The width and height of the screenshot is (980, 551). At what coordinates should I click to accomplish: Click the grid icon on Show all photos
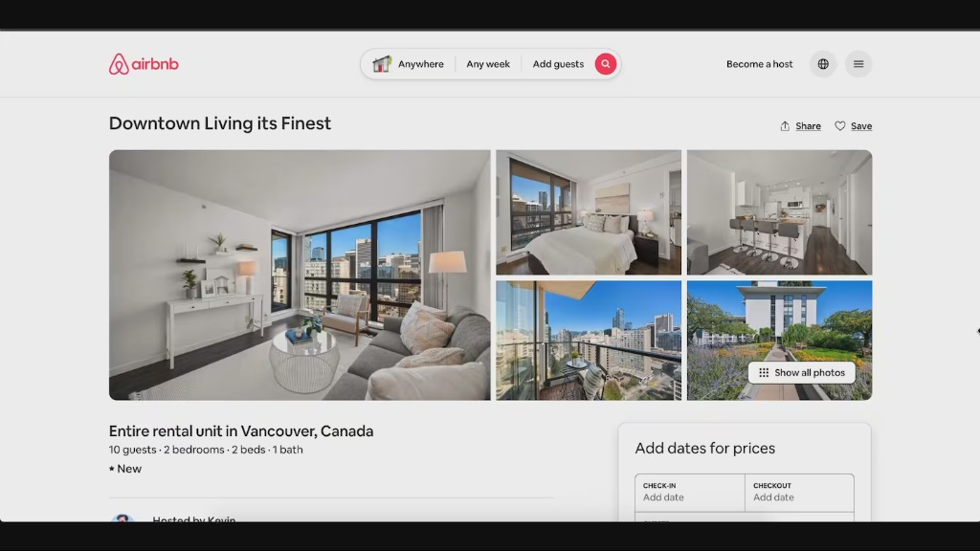coord(764,372)
